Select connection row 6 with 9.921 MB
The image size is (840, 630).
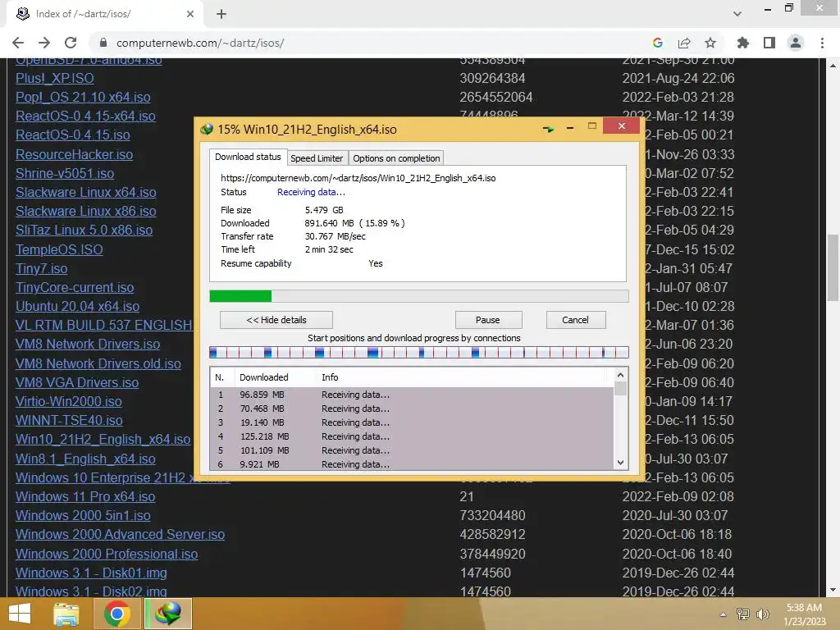(412, 464)
